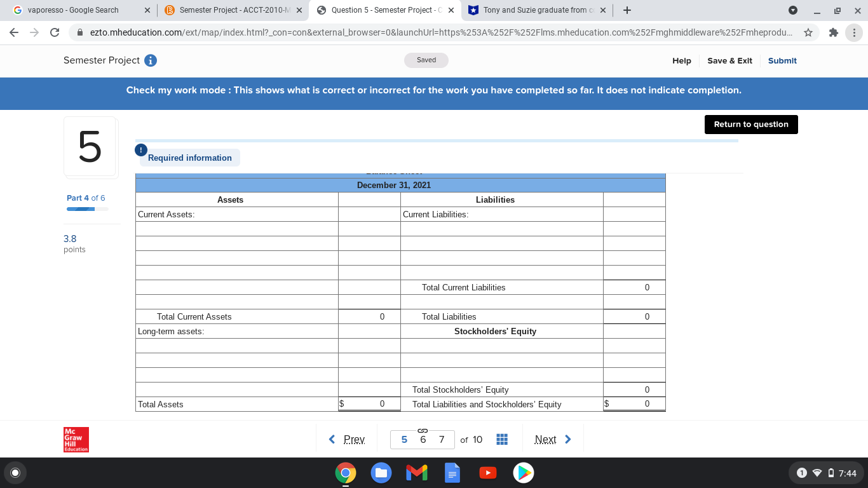This screenshot has width=868, height=488.
Task: Go to next question with Next
Action: (552, 439)
